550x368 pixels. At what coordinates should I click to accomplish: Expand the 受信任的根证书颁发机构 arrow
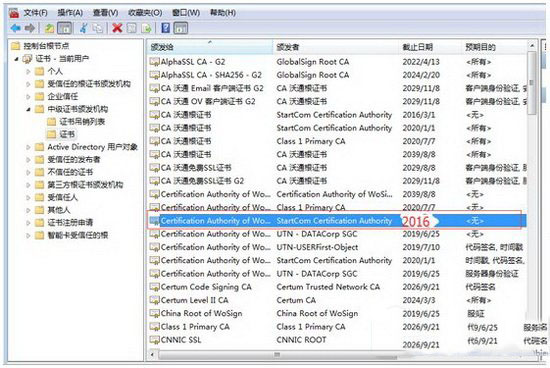(x=28, y=84)
